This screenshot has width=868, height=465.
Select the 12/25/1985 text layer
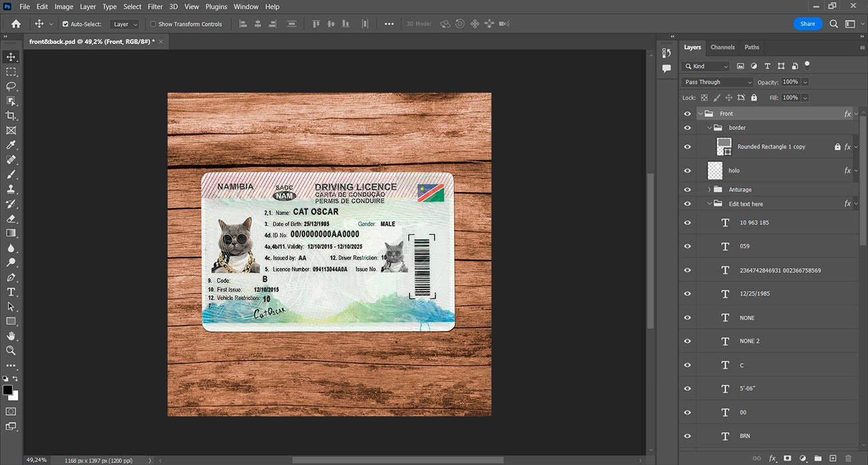tap(754, 294)
